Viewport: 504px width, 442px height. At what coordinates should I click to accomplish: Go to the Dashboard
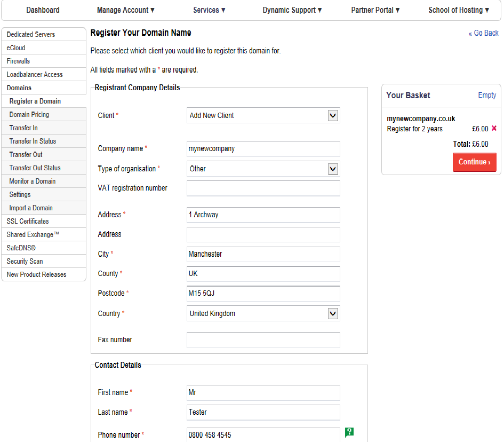(43, 10)
